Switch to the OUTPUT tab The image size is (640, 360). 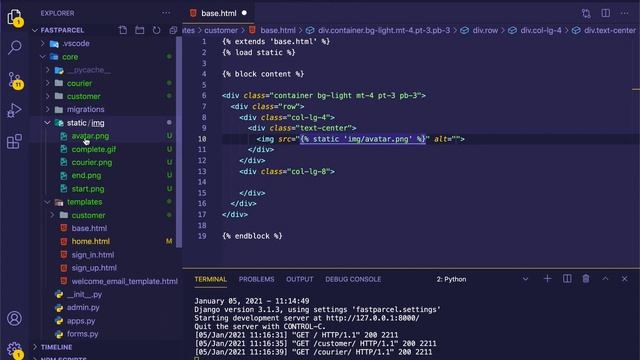click(300, 279)
